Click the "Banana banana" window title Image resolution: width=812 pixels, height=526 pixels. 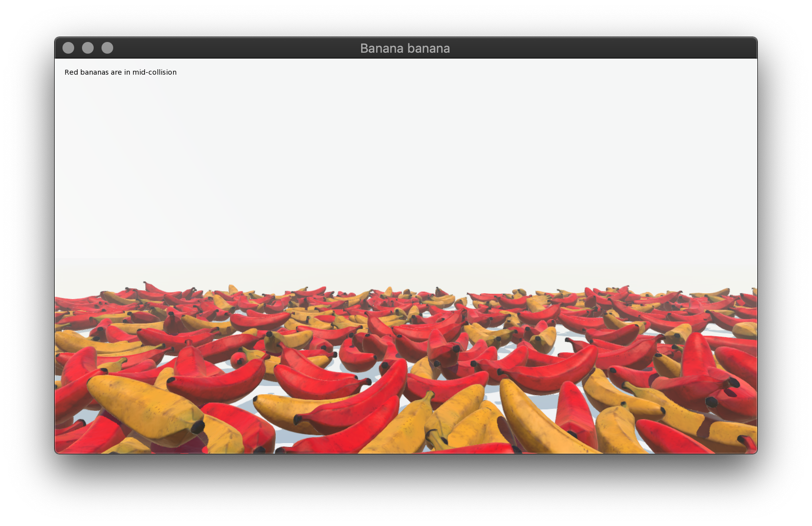405,48
